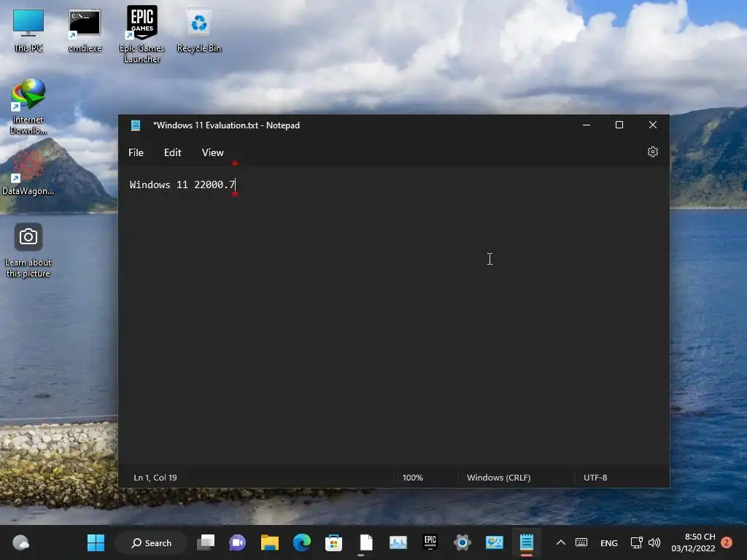Viewport: 747px width, 560px height.
Task: Close the Notepad window
Action: point(653,125)
